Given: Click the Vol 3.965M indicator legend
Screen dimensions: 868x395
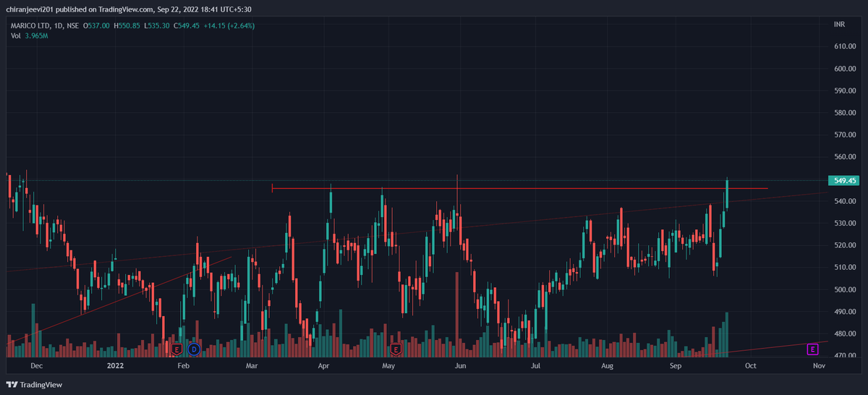Looking at the screenshot, I should click(x=29, y=35).
